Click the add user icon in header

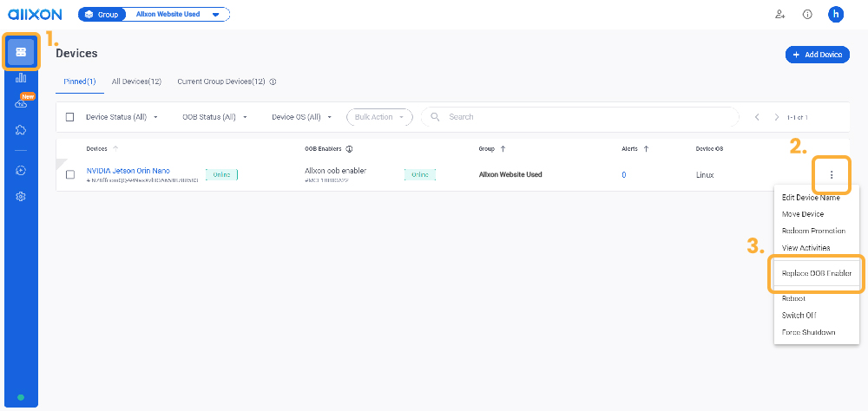780,15
